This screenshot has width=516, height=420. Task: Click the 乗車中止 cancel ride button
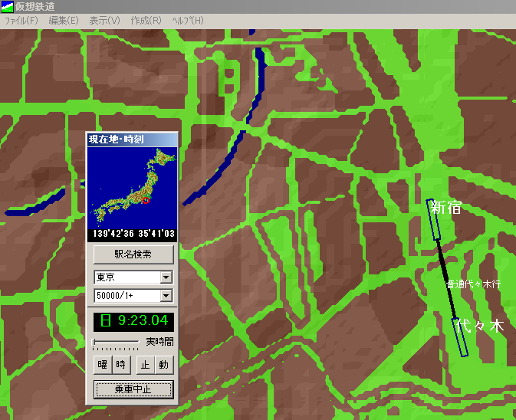coord(133,389)
